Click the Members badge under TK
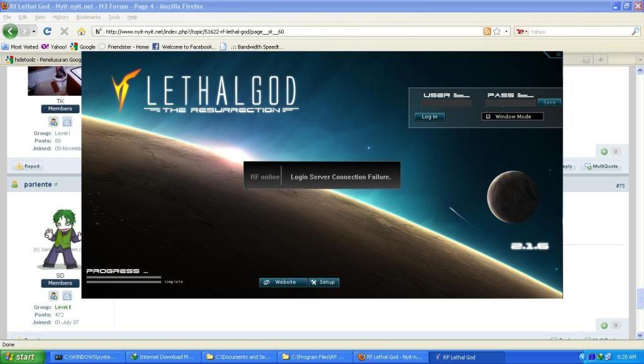Screen dimensions: 644x364 click(x=60, y=108)
